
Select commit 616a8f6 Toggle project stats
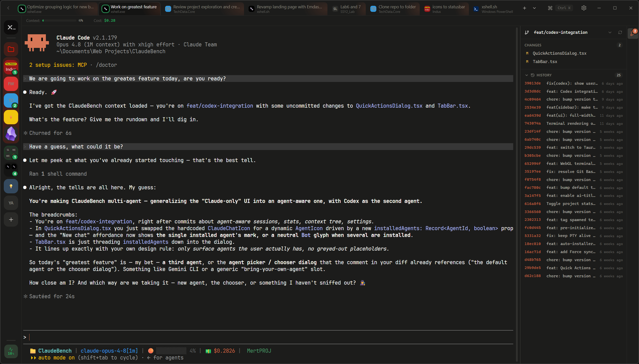[x=573, y=204]
